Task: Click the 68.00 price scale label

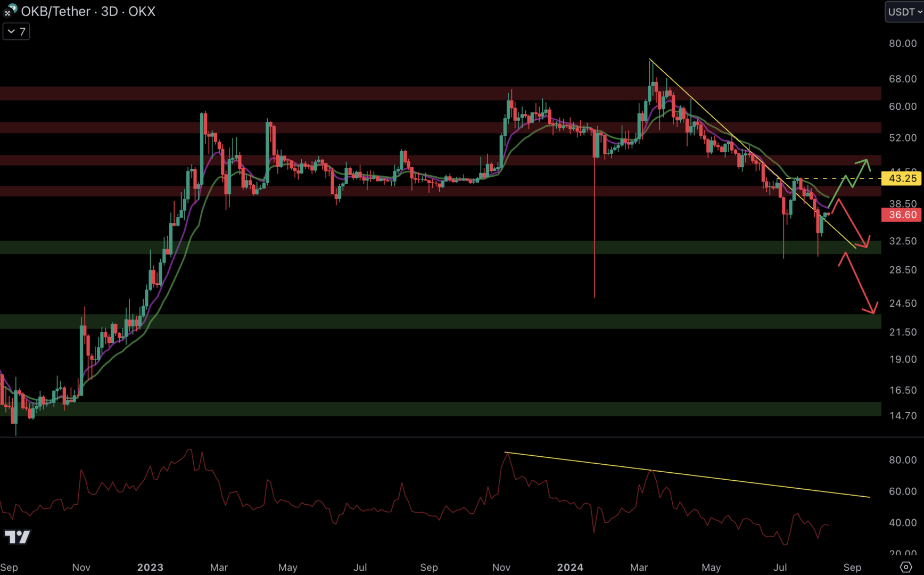Action: click(x=902, y=79)
